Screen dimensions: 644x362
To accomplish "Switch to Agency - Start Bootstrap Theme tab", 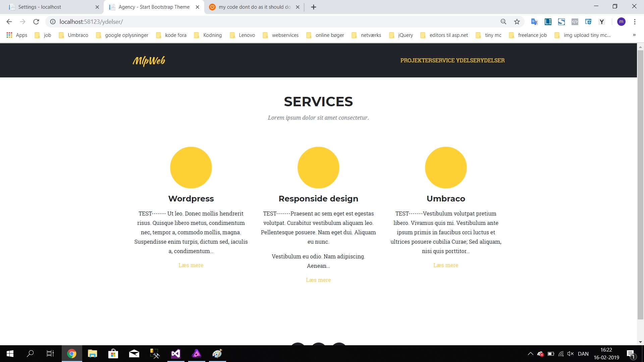I will 154,7.
